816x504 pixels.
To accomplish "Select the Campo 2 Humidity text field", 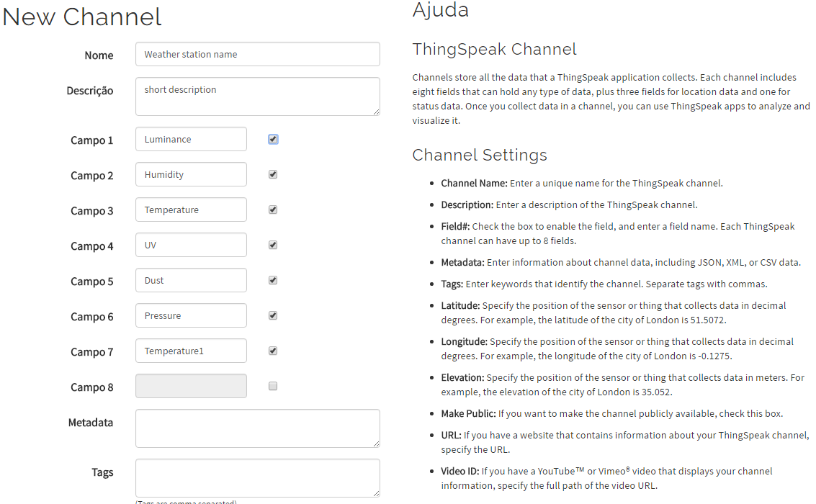I will coord(191,174).
